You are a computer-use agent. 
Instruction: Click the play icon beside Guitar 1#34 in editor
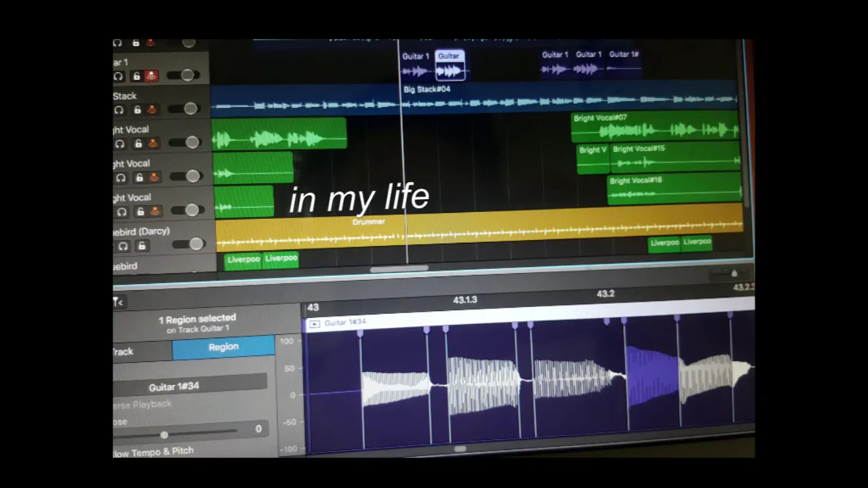pyautogui.click(x=314, y=324)
